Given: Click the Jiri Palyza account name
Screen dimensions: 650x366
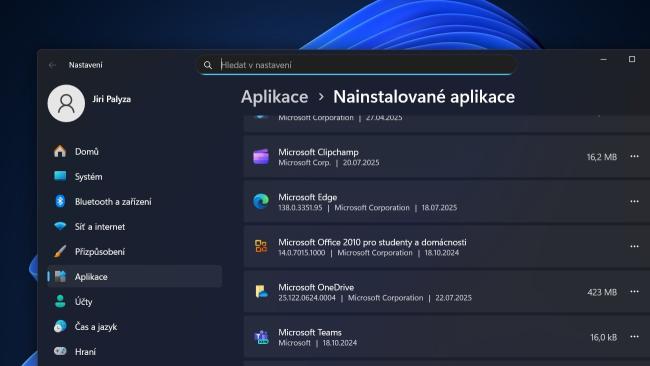Looking at the screenshot, I should [112, 99].
